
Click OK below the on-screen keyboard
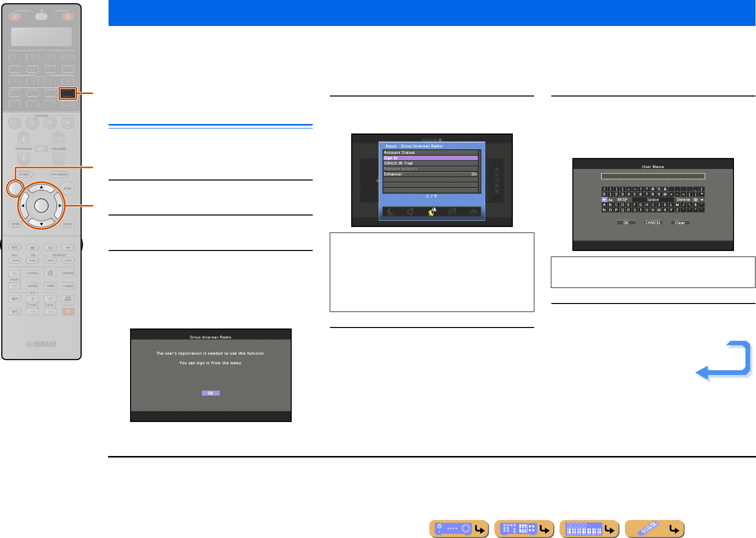[626, 222]
